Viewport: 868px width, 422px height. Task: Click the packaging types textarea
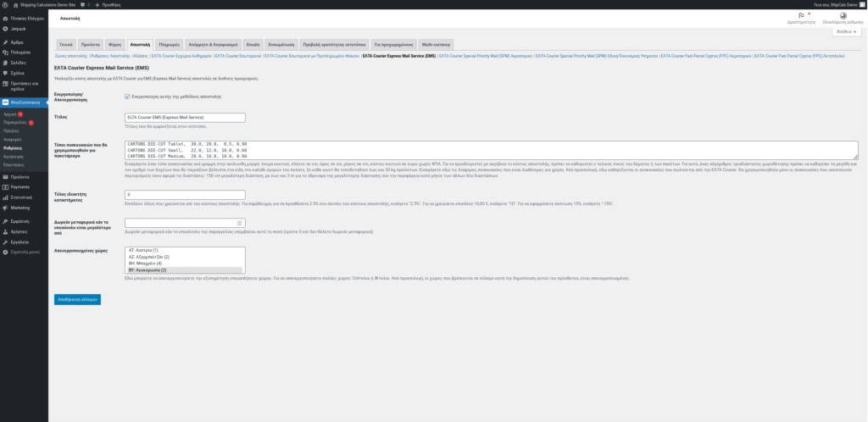point(492,150)
